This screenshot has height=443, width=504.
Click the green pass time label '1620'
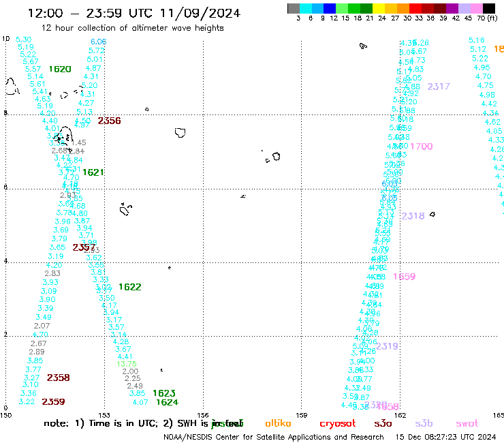coord(60,69)
